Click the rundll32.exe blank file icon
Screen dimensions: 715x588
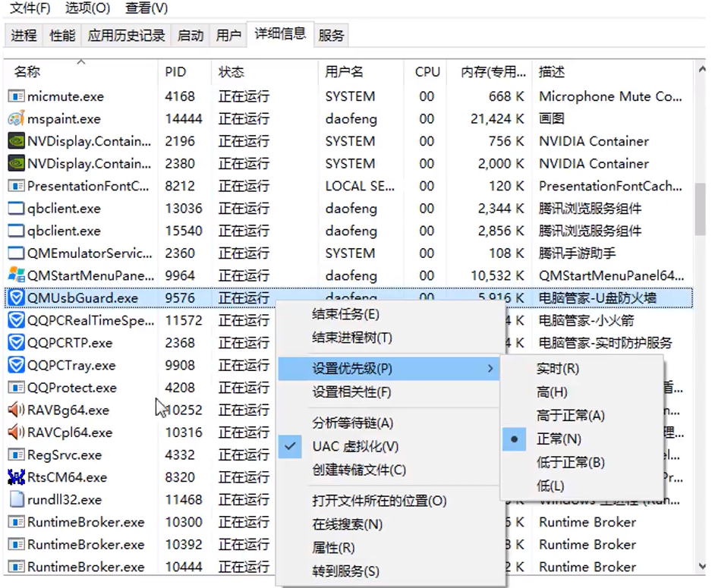17,499
